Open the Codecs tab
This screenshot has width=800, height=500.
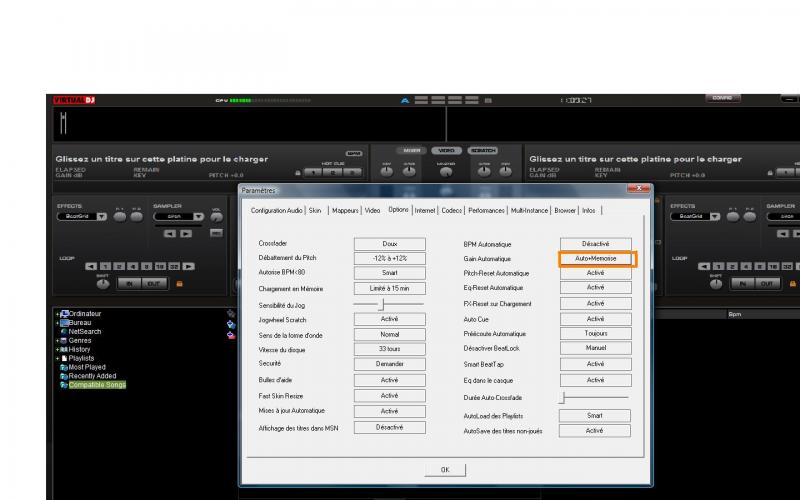[451, 210]
